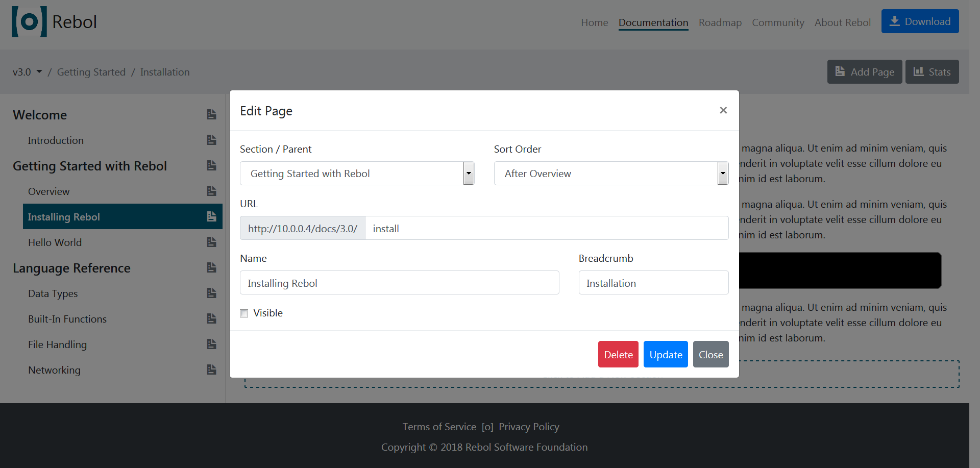Select Hello World page in sidebar
980x468 pixels.
tap(55, 242)
